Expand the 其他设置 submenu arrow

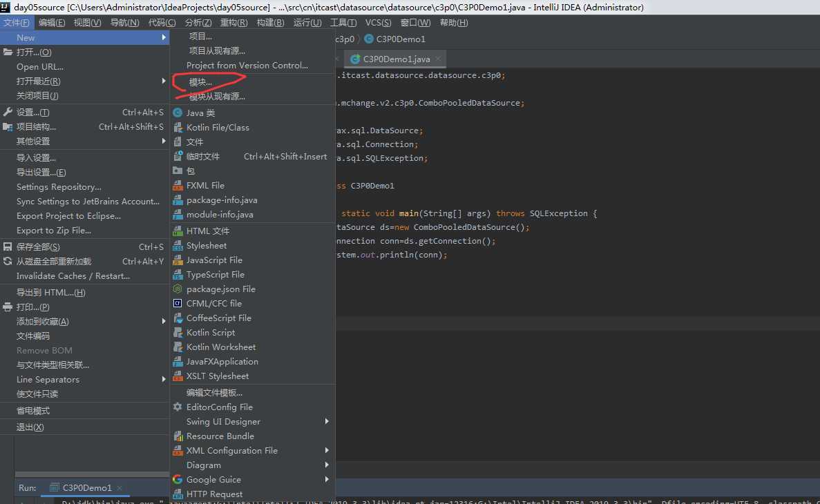click(164, 141)
